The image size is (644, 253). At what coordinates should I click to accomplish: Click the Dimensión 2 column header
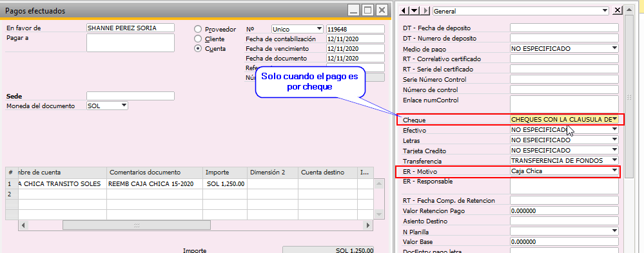(273, 173)
